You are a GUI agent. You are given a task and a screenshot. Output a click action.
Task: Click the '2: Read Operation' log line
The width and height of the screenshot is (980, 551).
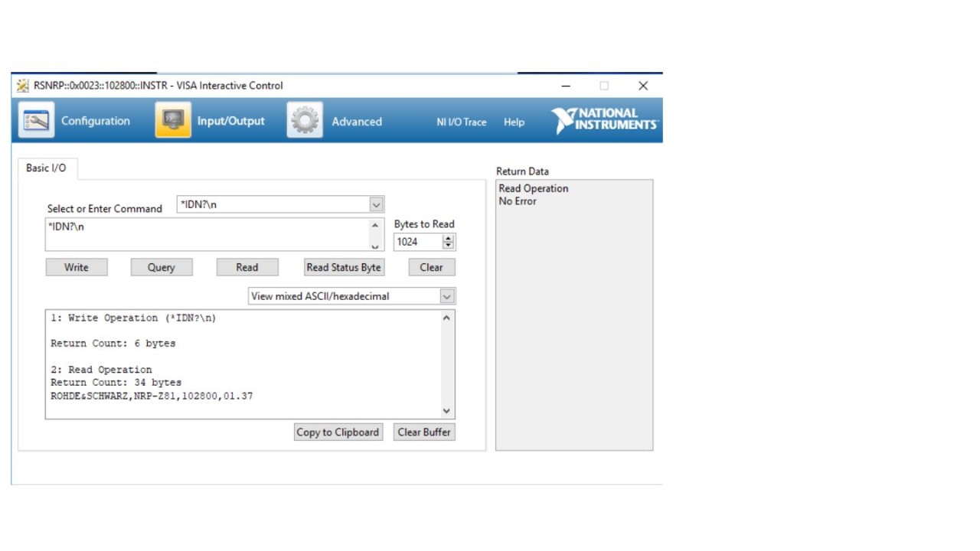[x=101, y=370]
